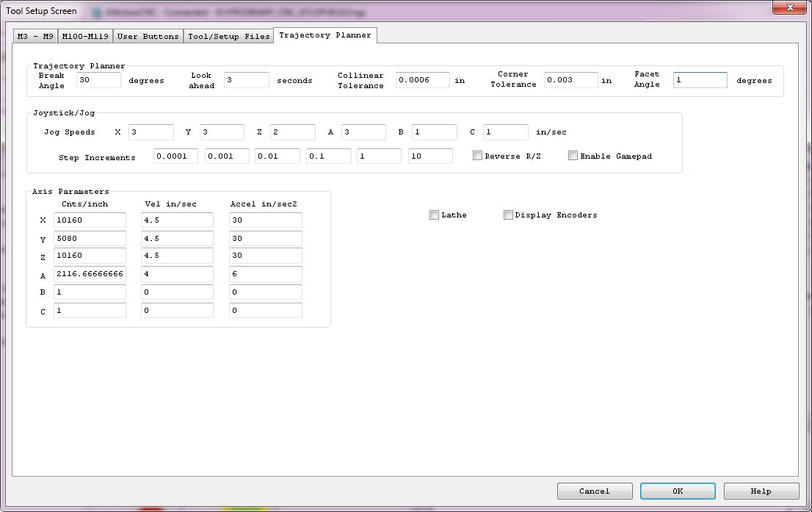Screen dimensions: 812x512
Task: Click the Collinear Tolerance field
Action: coord(422,80)
